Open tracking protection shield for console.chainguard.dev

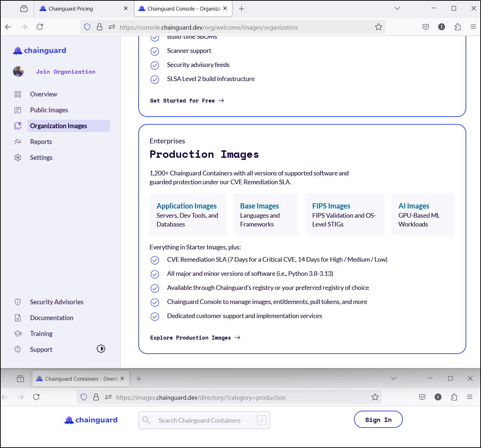(87, 27)
